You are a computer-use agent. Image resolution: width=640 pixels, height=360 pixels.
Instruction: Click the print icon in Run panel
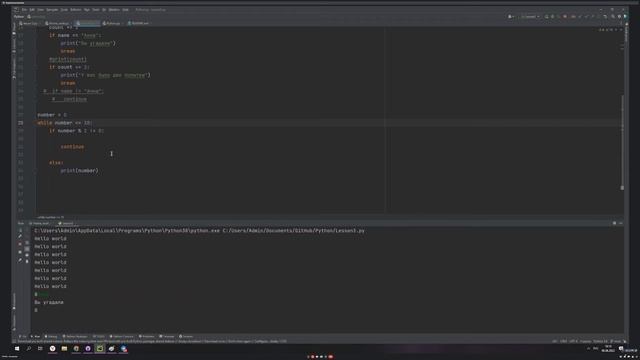(27, 255)
